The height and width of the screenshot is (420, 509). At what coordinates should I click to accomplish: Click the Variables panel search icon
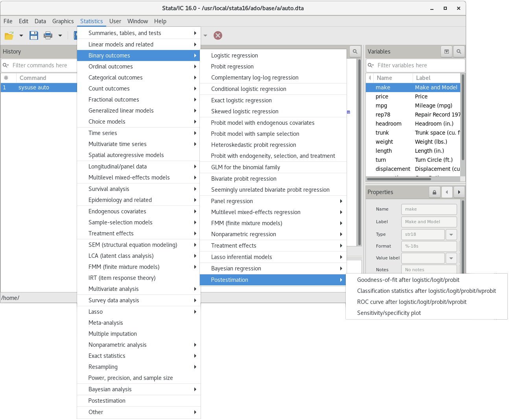tap(459, 52)
